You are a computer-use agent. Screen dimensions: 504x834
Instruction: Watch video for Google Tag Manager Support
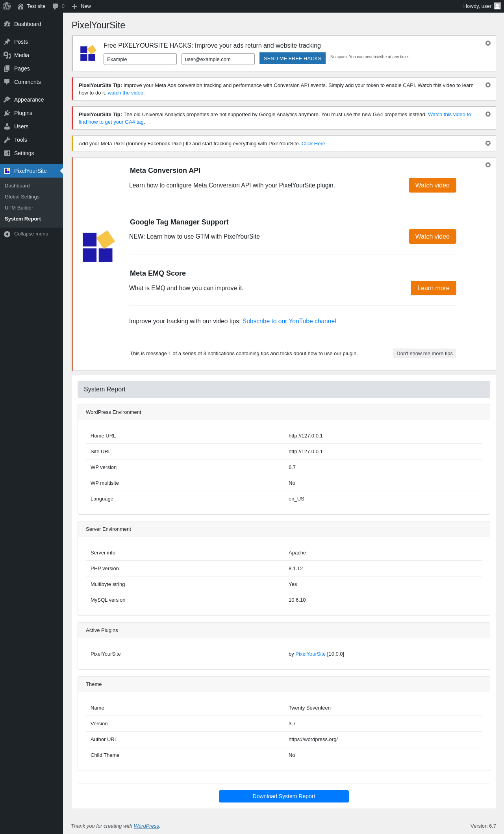pos(432,237)
